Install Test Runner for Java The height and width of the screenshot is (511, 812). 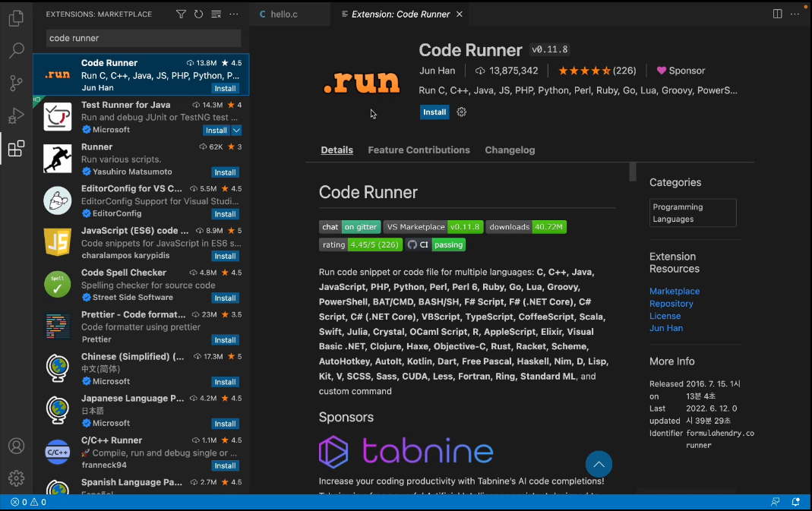[216, 131]
